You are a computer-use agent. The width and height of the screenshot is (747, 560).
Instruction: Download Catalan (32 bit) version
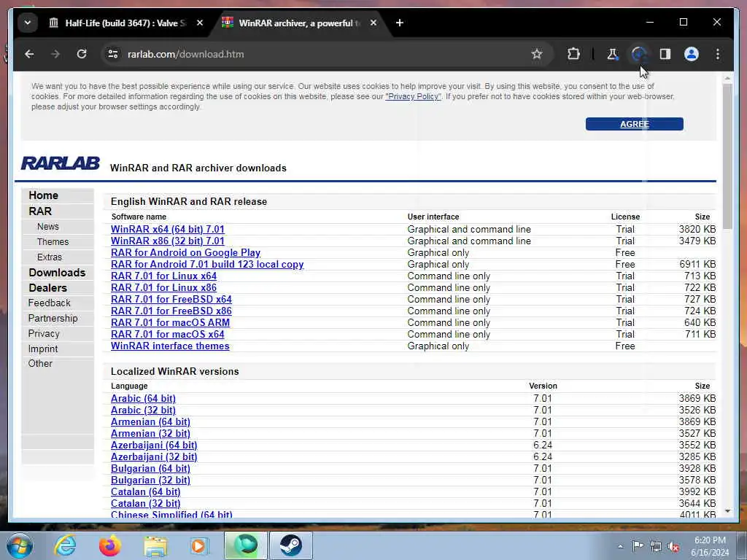(146, 503)
